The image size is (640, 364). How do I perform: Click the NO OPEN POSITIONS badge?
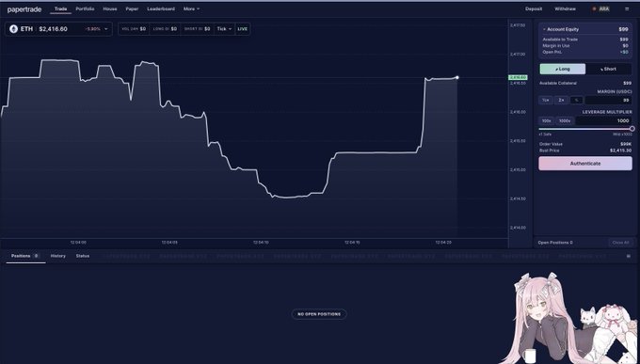coord(319,314)
